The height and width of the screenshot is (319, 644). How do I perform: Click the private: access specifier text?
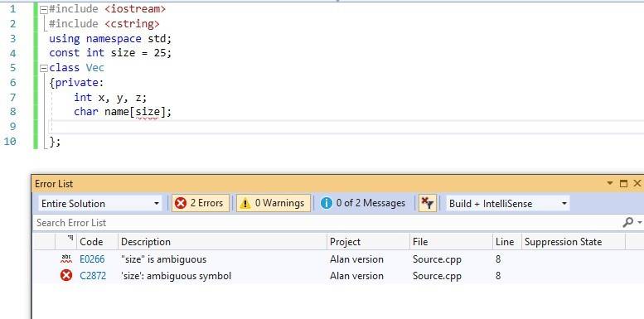point(80,83)
